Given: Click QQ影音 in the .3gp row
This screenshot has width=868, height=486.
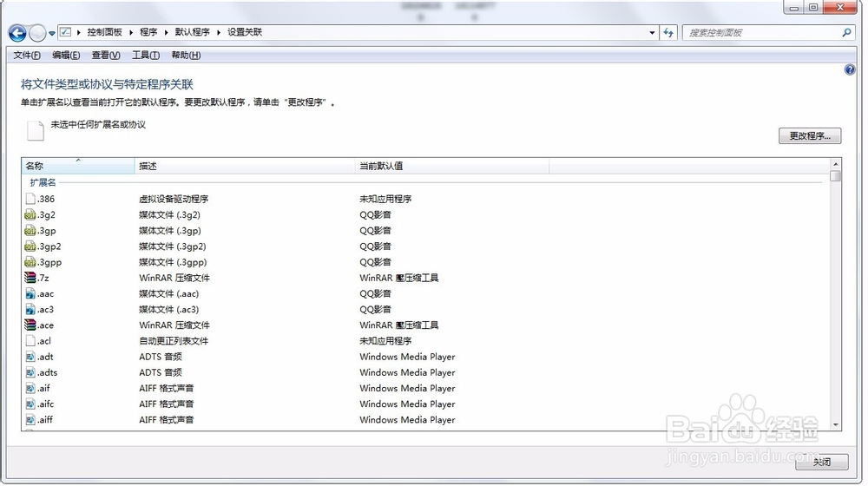Looking at the screenshot, I should pyautogui.click(x=375, y=231).
